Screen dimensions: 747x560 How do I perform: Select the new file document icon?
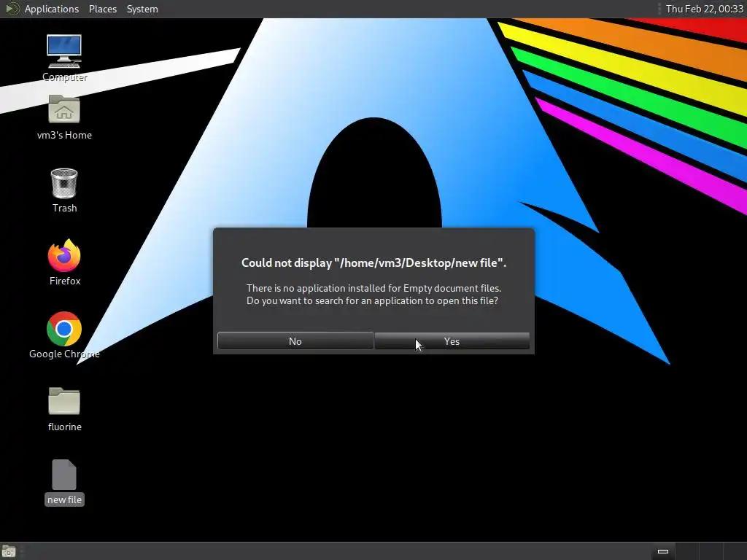click(64, 474)
